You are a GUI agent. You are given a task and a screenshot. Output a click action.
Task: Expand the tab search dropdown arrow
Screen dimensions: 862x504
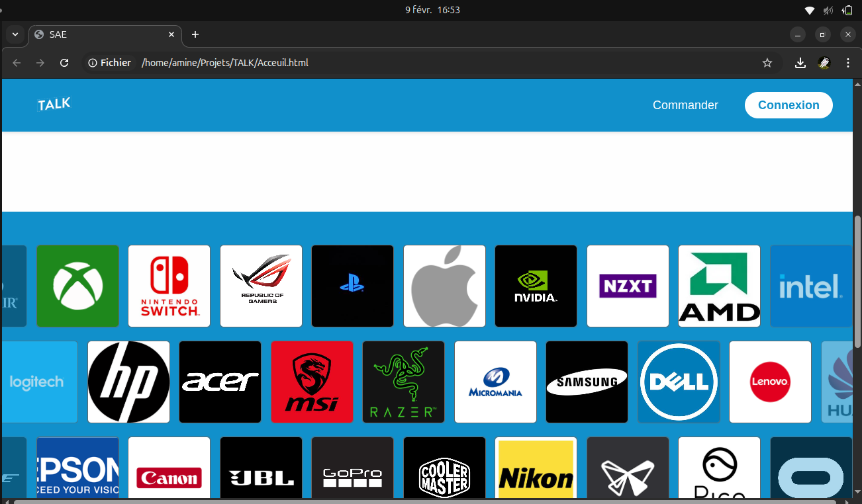coord(15,34)
